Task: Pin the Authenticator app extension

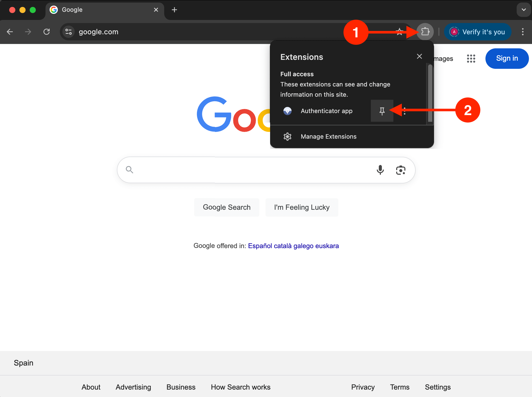Action: (x=382, y=111)
